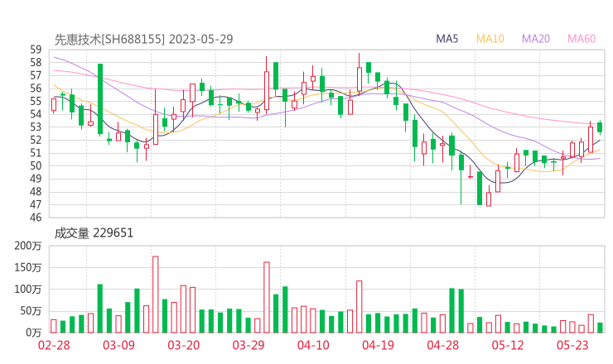
Task: Select the tallest red volume bar near 03-20
Action: tap(156, 295)
